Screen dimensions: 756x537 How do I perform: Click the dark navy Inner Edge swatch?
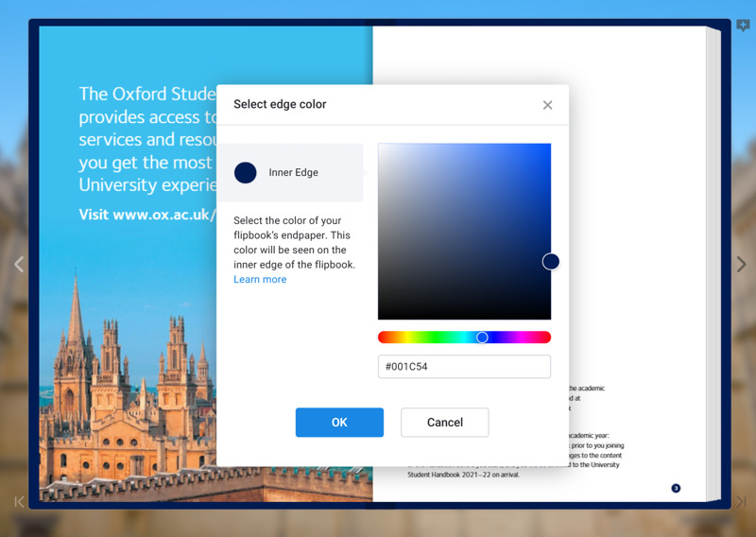pyautogui.click(x=246, y=172)
